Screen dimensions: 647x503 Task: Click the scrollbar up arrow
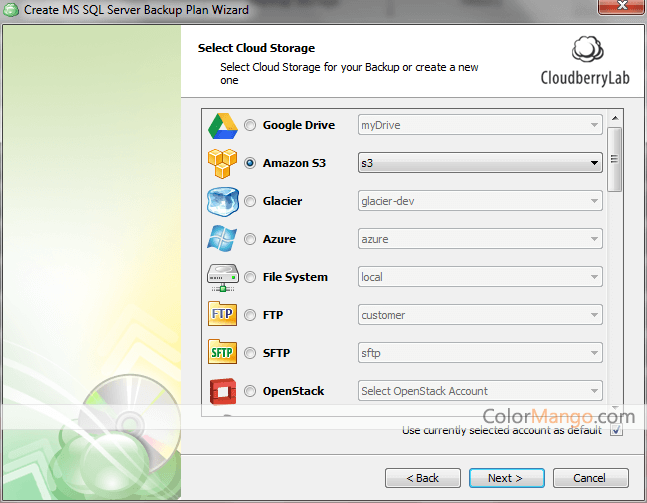tap(614, 118)
